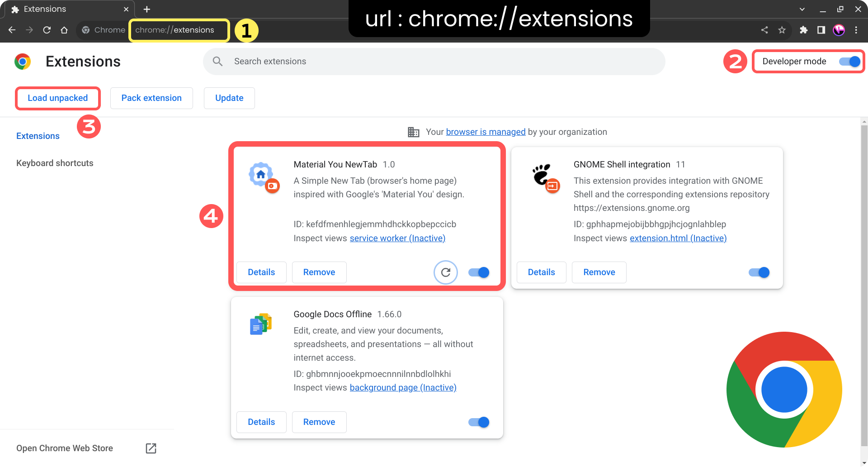Click the GNOME Shell integration ID text
Image resolution: width=868 pixels, height=467 pixels.
[x=650, y=224]
